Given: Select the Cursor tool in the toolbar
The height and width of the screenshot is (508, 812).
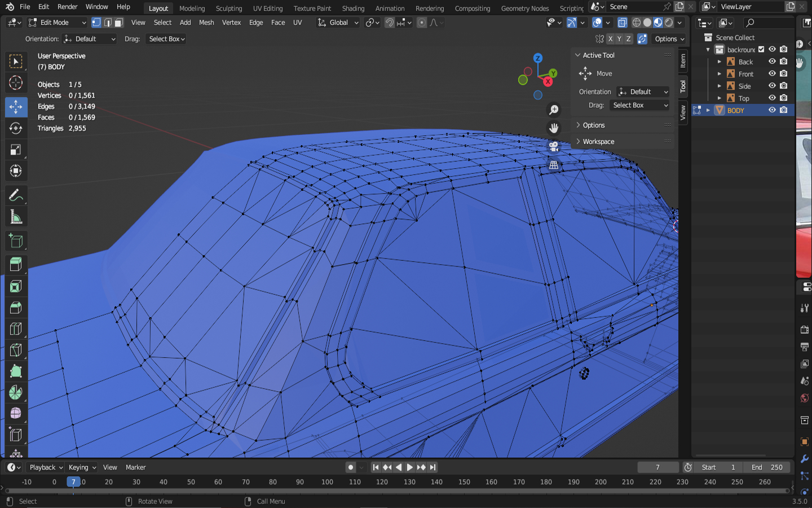Looking at the screenshot, I should tap(16, 82).
